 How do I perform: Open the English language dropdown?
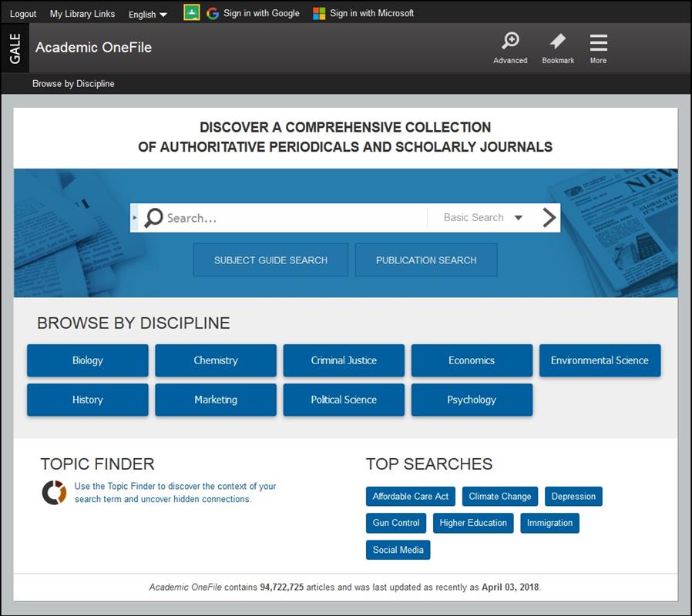147,15
